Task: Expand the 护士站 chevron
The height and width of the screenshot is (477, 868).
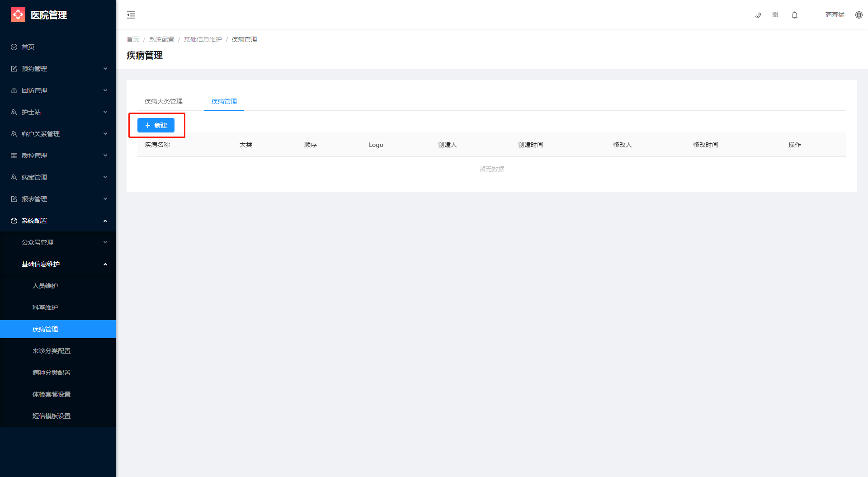Action: pyautogui.click(x=105, y=112)
